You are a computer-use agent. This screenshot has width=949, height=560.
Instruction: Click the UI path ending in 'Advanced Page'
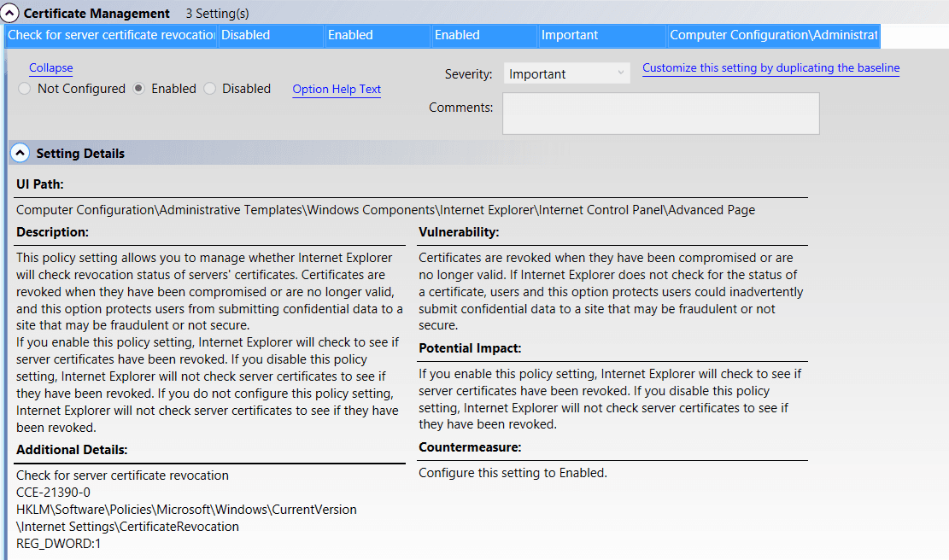(x=385, y=210)
